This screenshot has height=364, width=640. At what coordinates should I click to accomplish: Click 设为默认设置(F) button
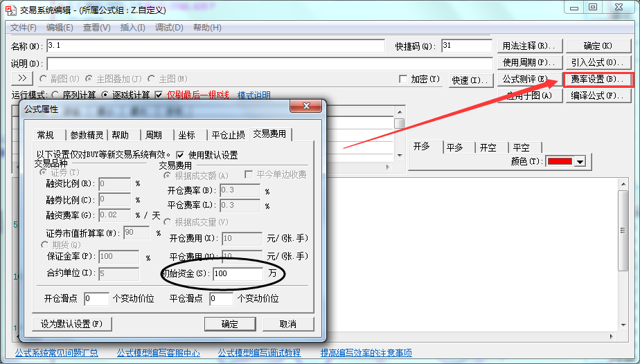point(72,324)
